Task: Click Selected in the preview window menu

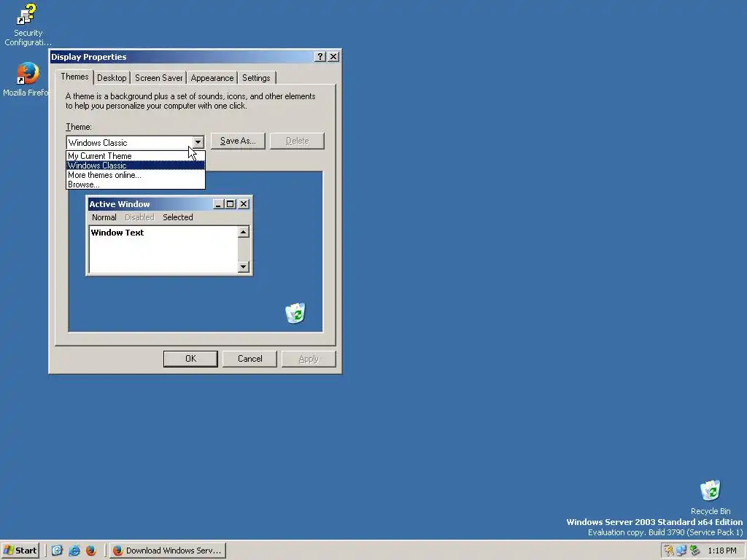Action: coord(178,217)
